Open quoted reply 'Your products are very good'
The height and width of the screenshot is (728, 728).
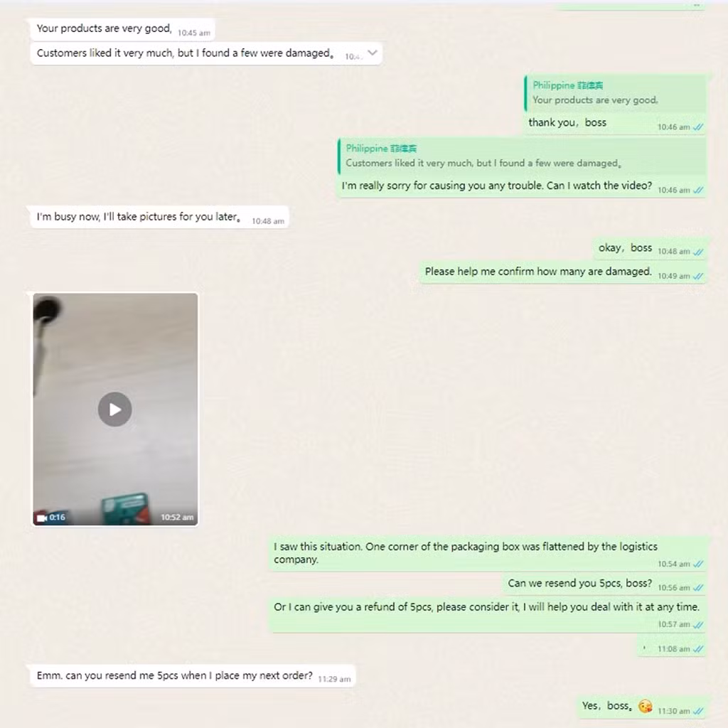tap(615, 93)
